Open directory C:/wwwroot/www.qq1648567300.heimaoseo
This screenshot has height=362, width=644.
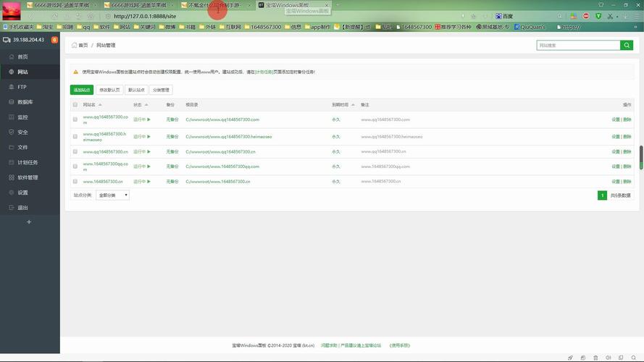pyautogui.click(x=228, y=136)
